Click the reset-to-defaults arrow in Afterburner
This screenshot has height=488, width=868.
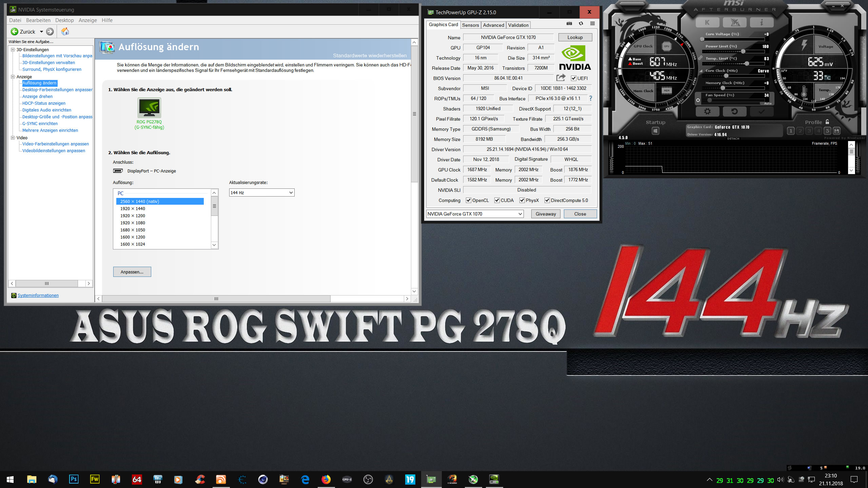(x=734, y=111)
